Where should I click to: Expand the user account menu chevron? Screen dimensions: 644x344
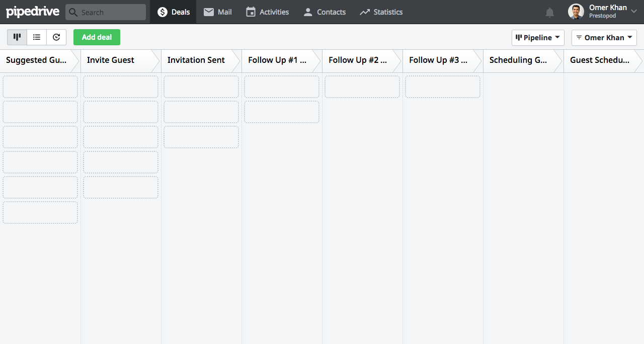pos(633,12)
